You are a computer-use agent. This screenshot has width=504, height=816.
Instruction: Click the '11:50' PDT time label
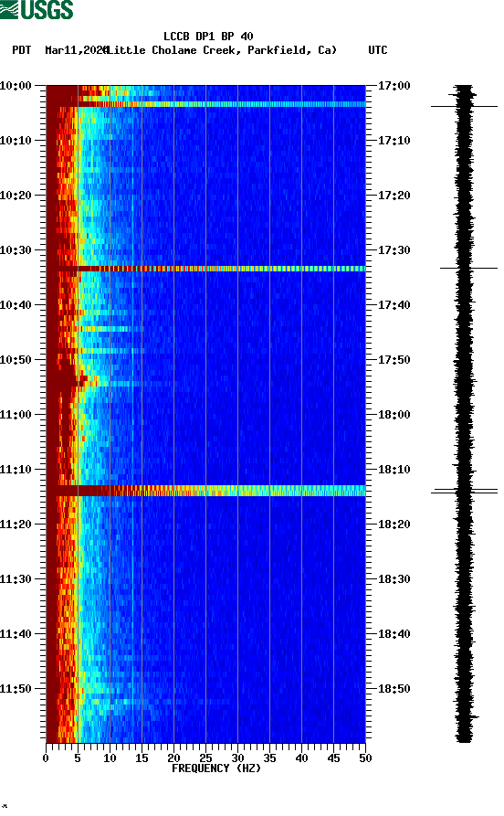tap(16, 688)
